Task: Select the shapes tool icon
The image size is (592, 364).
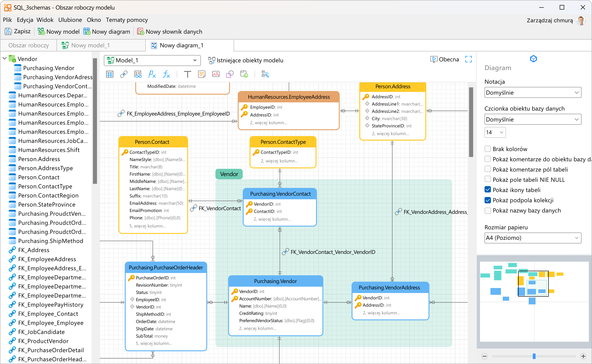Action: coord(230,74)
